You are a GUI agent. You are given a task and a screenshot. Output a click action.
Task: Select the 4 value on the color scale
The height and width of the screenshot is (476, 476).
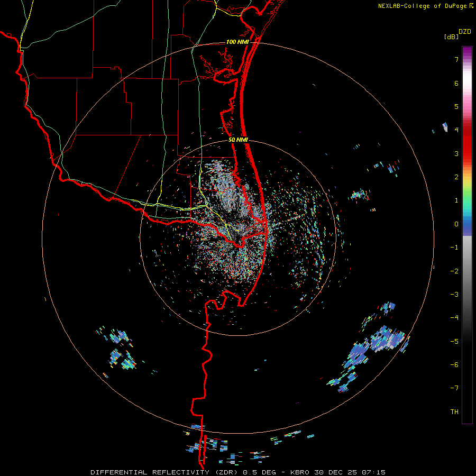[x=456, y=130]
